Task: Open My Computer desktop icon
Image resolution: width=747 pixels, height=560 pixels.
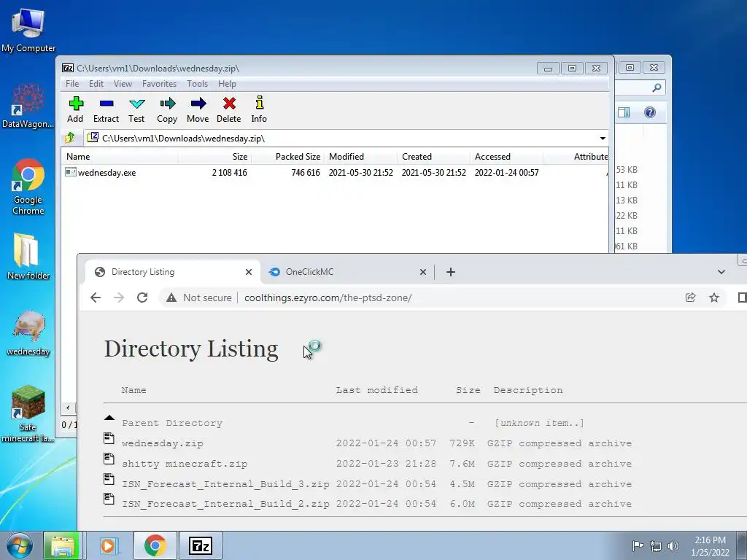Action: click(28, 31)
